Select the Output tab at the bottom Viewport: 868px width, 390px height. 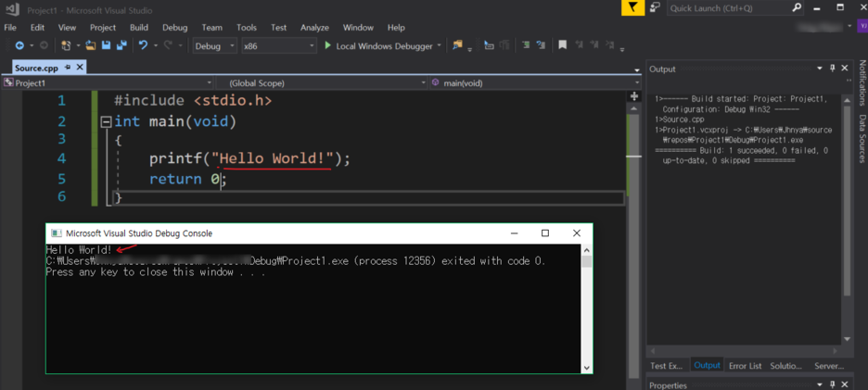[707, 365]
